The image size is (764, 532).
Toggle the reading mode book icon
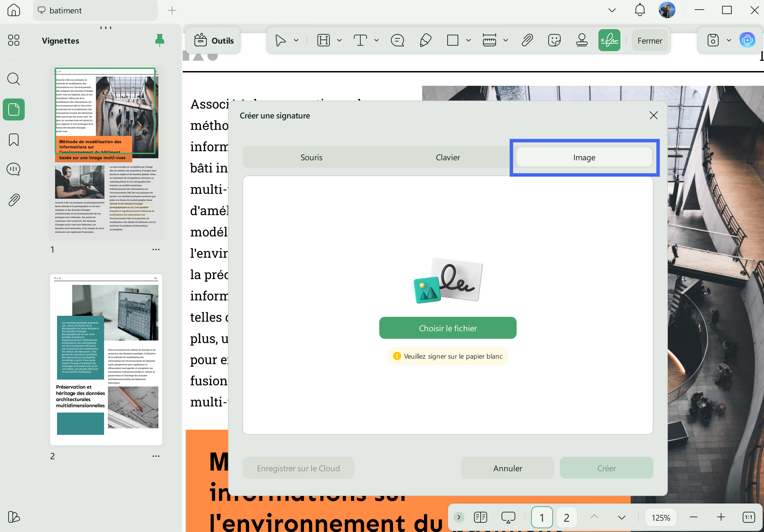coord(480,517)
